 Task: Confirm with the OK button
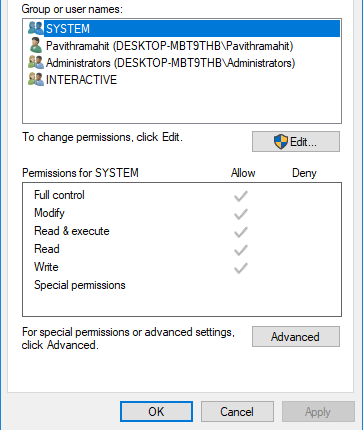(156, 412)
